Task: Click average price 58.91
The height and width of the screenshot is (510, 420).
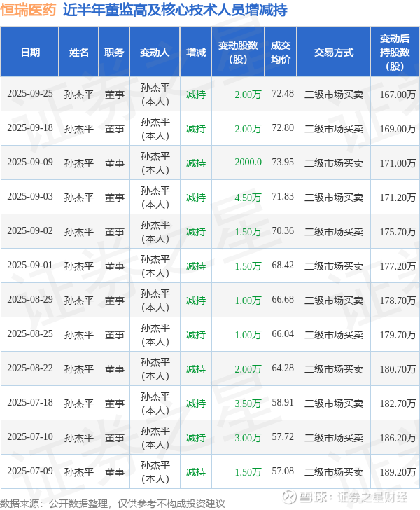Action: tap(283, 403)
